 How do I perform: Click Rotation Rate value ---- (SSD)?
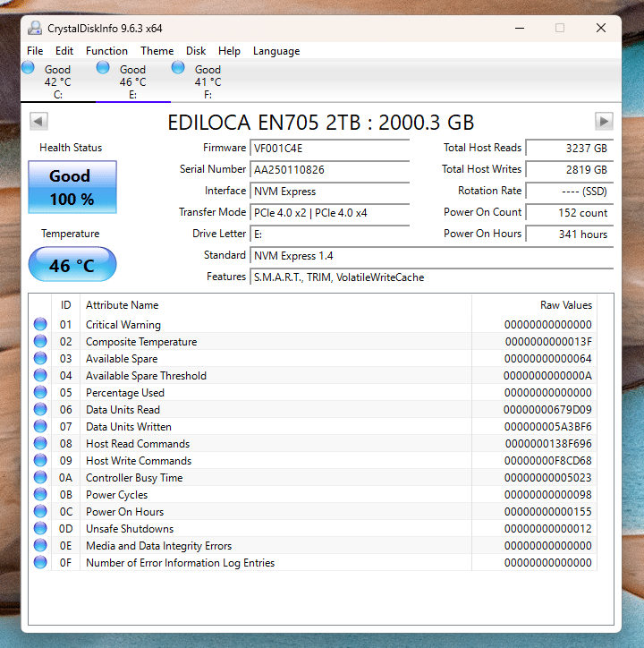(x=569, y=191)
